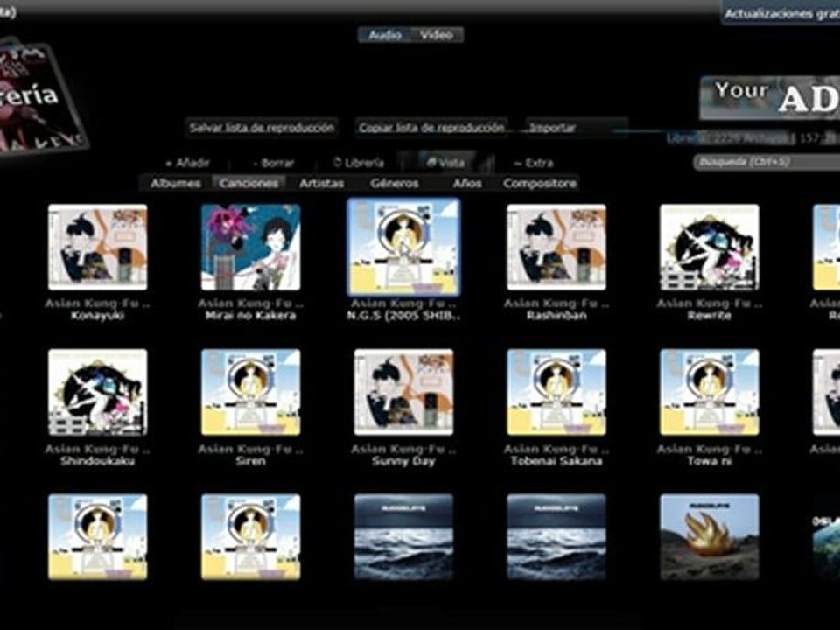840x630 pixels.
Task: Select the Albumes tab
Action: [x=176, y=183]
